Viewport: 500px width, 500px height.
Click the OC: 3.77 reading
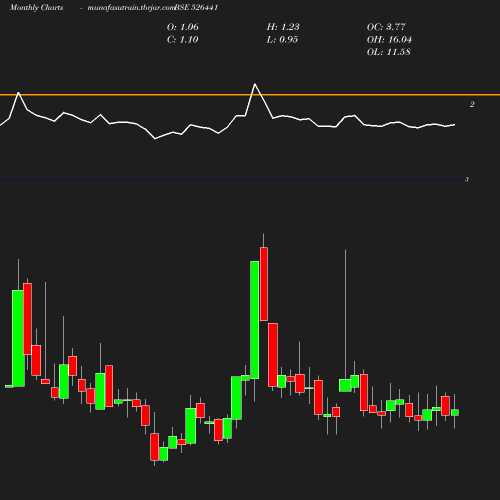[386, 27]
